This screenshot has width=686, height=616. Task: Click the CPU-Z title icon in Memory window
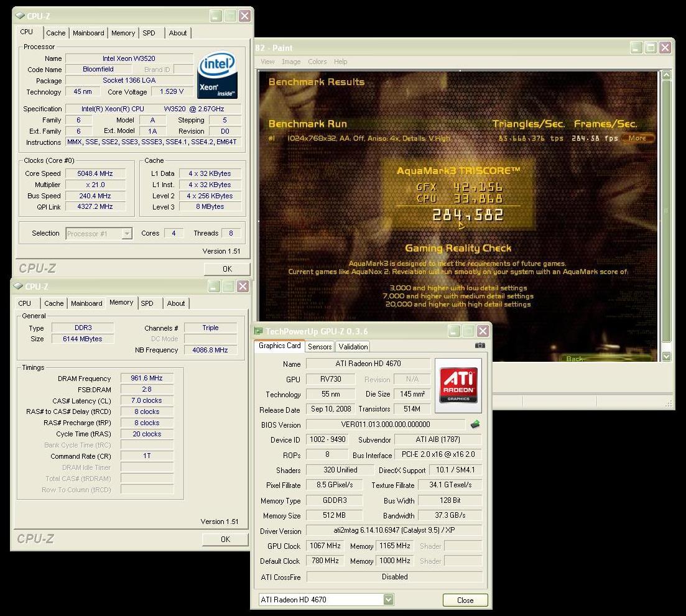click(x=19, y=286)
